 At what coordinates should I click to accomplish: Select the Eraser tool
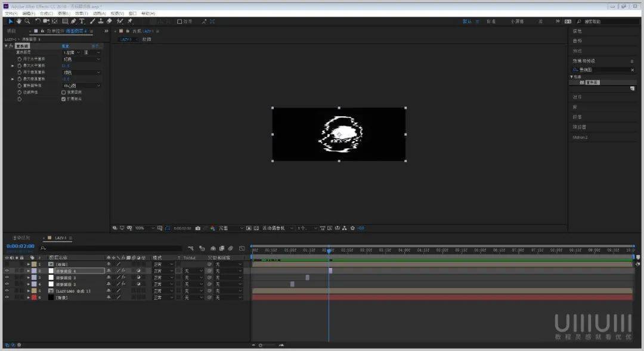[x=109, y=21]
